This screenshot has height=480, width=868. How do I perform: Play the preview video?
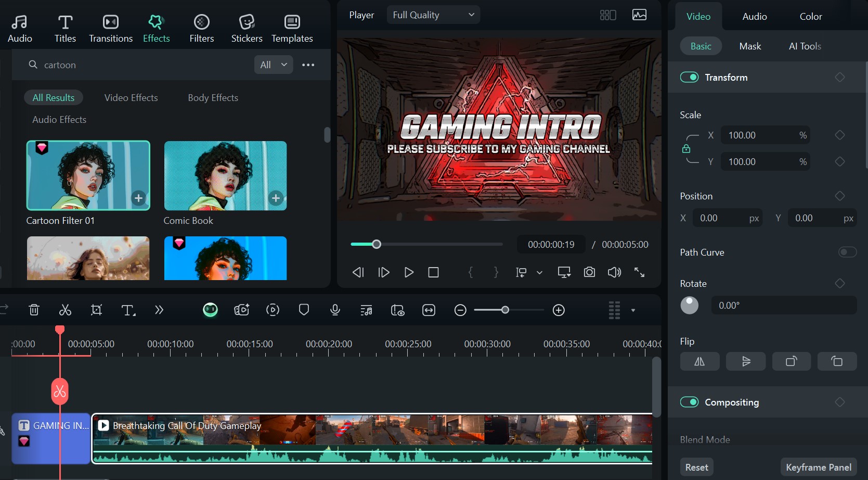[x=409, y=272]
